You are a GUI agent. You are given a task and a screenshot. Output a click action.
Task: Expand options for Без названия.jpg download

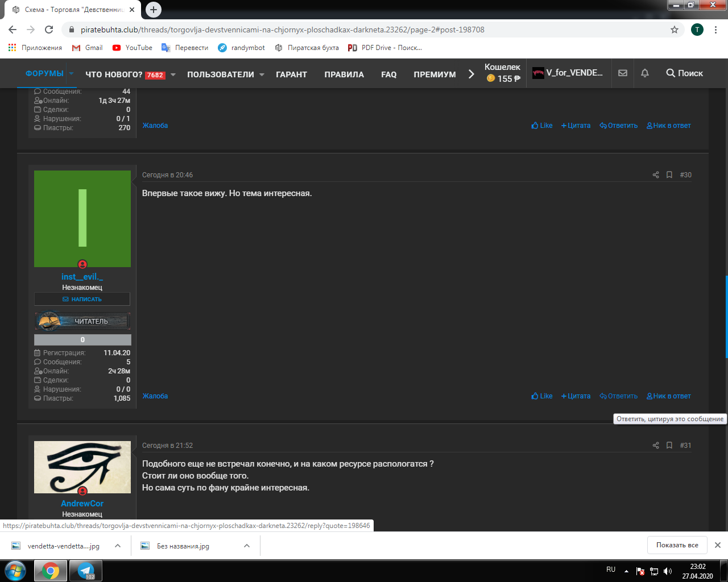tap(247, 546)
